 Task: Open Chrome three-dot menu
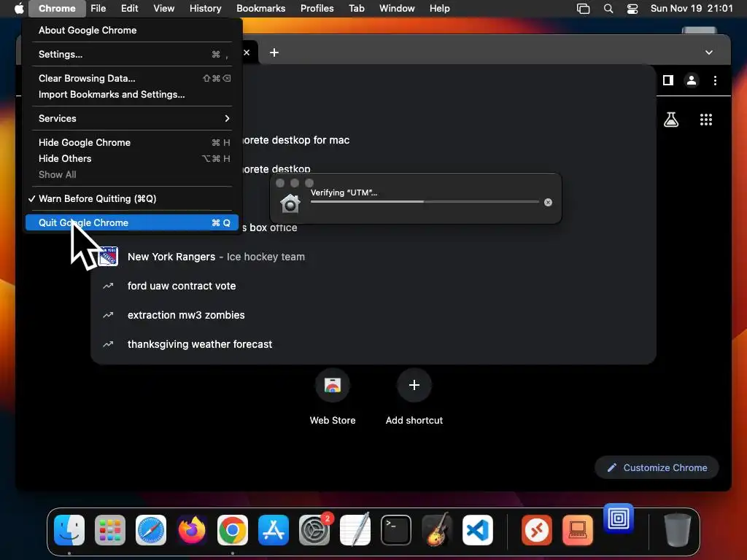(715, 80)
